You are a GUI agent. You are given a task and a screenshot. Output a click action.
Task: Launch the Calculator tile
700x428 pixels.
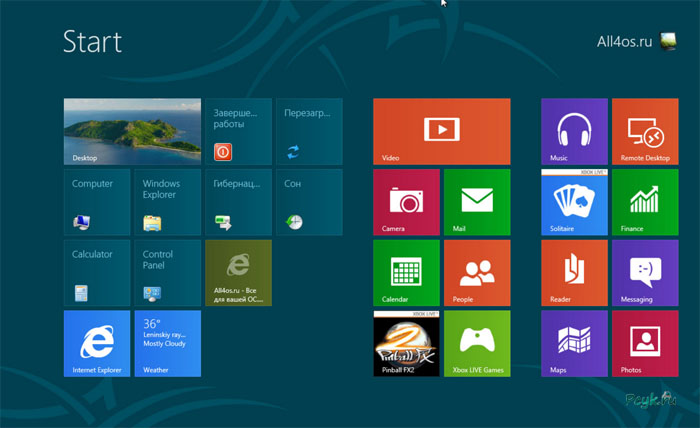pyautogui.click(x=97, y=273)
